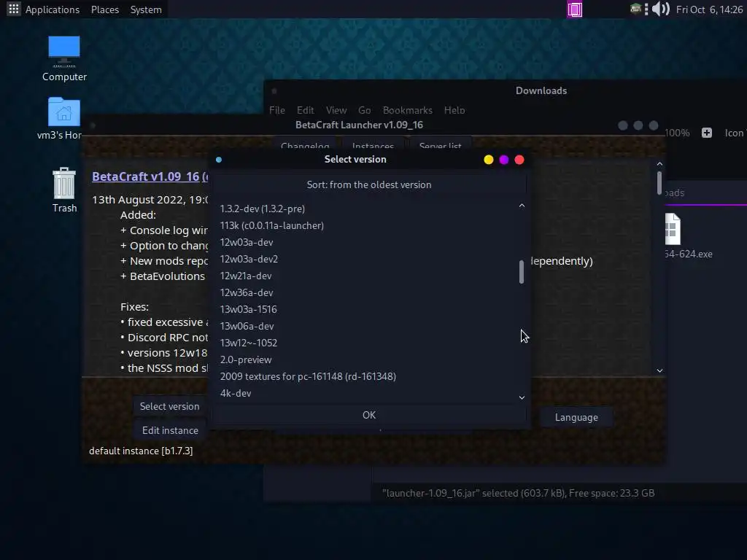The image size is (747, 560).
Task: Click the blue dot at dialog title left
Action: click(x=219, y=160)
